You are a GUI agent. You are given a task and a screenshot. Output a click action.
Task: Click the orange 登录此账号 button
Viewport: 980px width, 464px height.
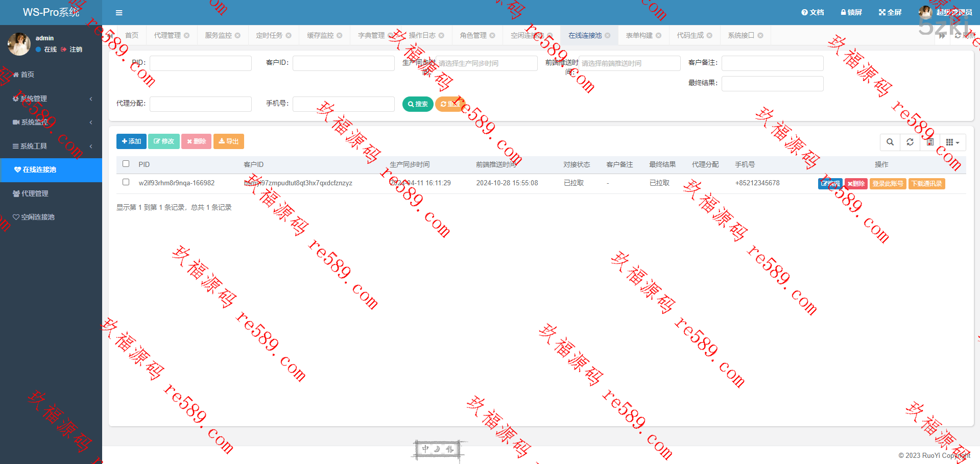(x=888, y=184)
